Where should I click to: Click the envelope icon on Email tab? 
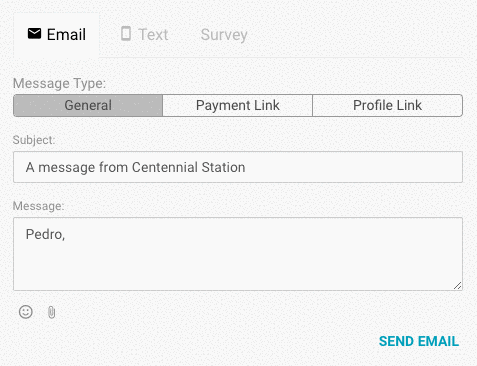pos(34,34)
